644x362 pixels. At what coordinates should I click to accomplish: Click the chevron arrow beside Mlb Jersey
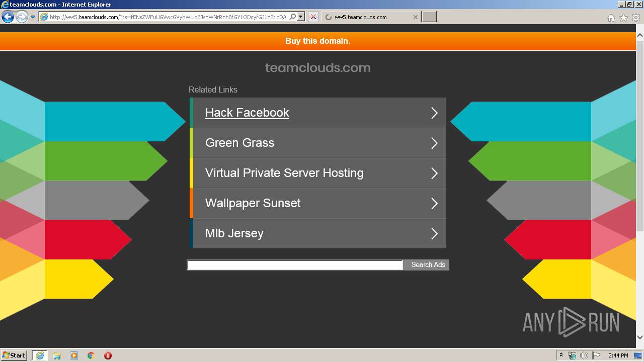(434, 233)
